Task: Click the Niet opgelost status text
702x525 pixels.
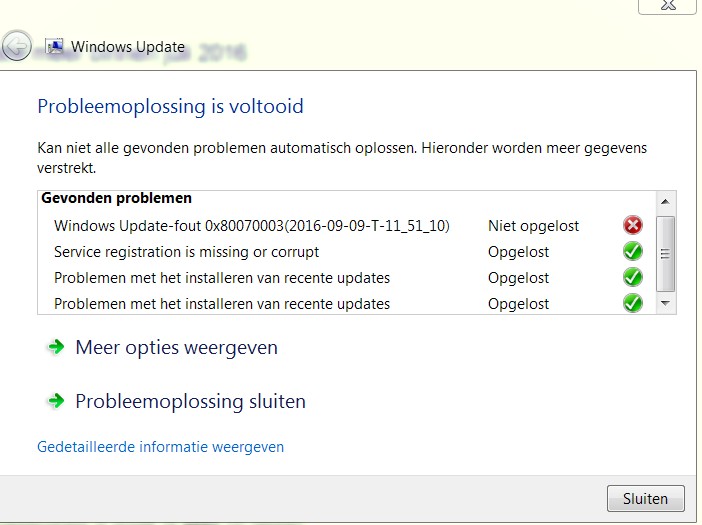Action: [533, 226]
